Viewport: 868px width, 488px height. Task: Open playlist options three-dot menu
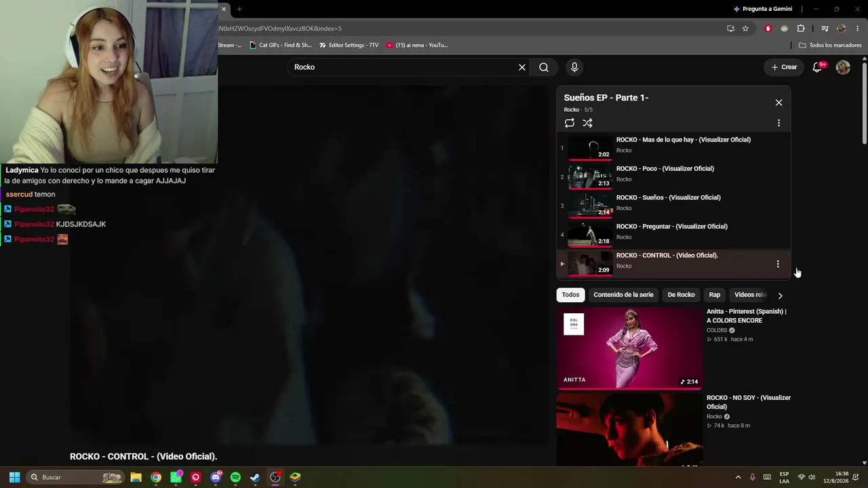point(778,123)
